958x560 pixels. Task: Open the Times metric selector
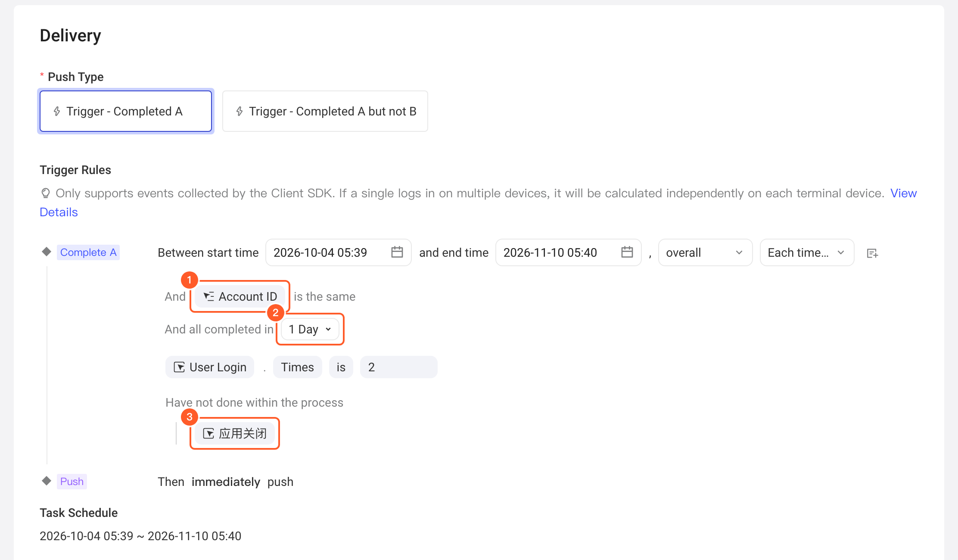point(297,367)
